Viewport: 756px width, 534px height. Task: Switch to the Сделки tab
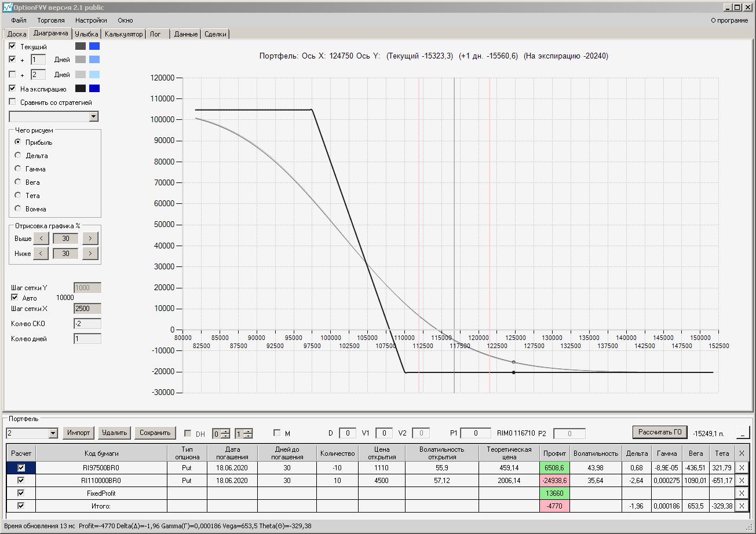coord(216,34)
